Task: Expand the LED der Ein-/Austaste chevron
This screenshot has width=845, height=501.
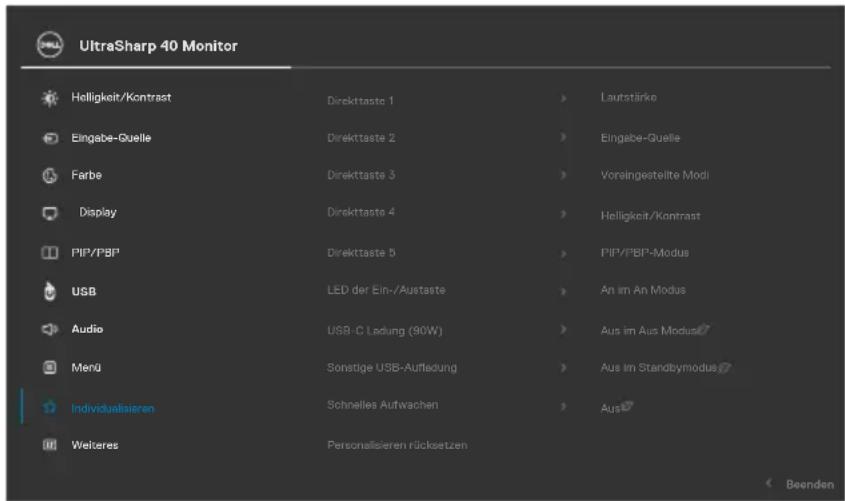Action: (x=563, y=291)
